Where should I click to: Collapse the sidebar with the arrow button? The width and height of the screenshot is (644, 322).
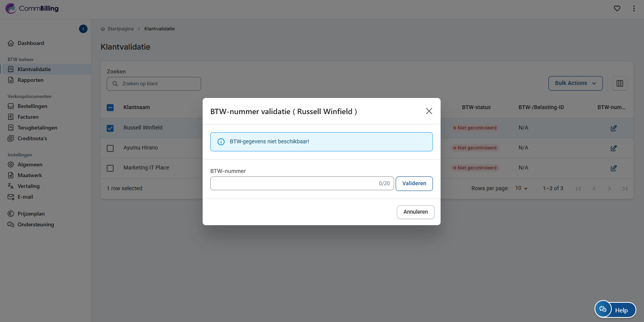point(83,29)
